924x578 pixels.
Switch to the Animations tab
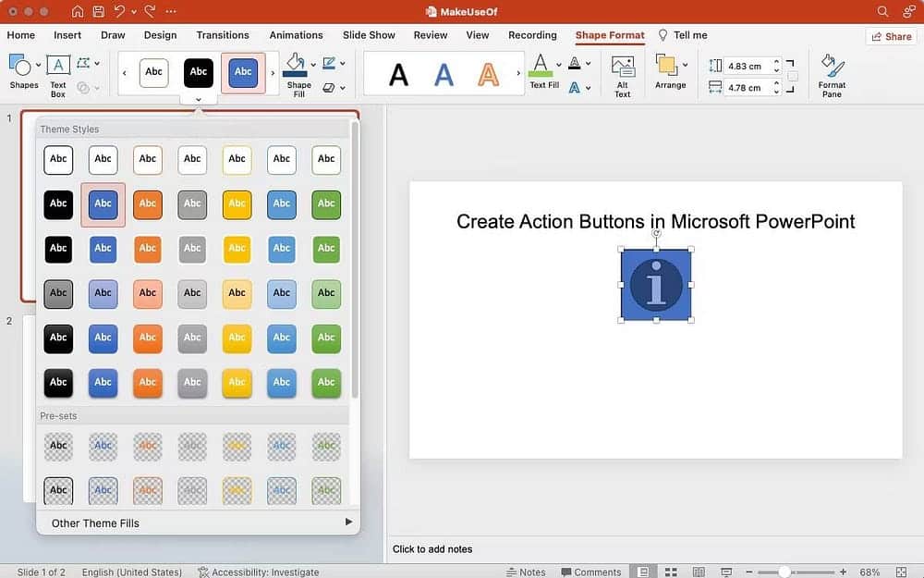(296, 35)
